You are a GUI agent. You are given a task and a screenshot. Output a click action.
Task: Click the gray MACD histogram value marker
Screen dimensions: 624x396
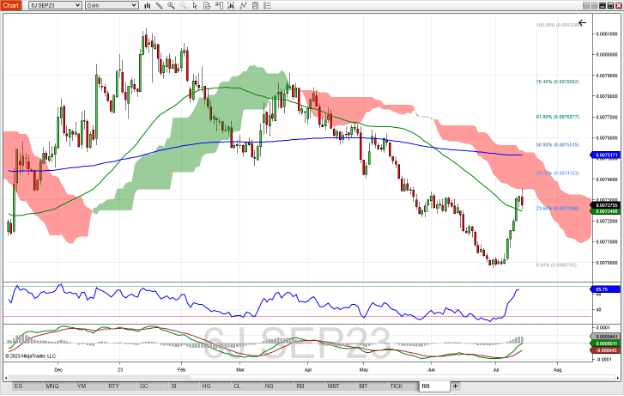(x=606, y=337)
